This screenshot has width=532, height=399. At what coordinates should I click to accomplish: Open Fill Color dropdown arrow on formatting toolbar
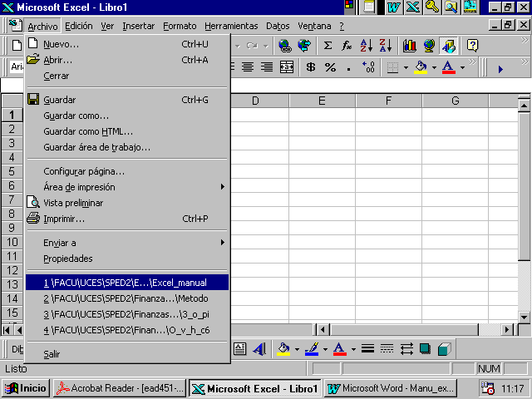tap(434, 67)
